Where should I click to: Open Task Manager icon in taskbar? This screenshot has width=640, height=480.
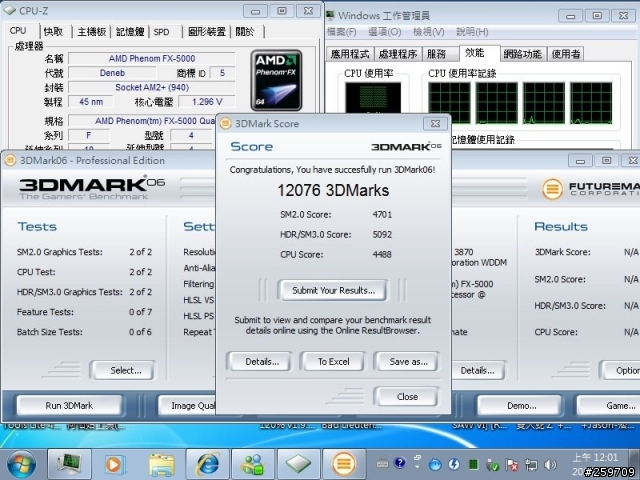click(69, 463)
